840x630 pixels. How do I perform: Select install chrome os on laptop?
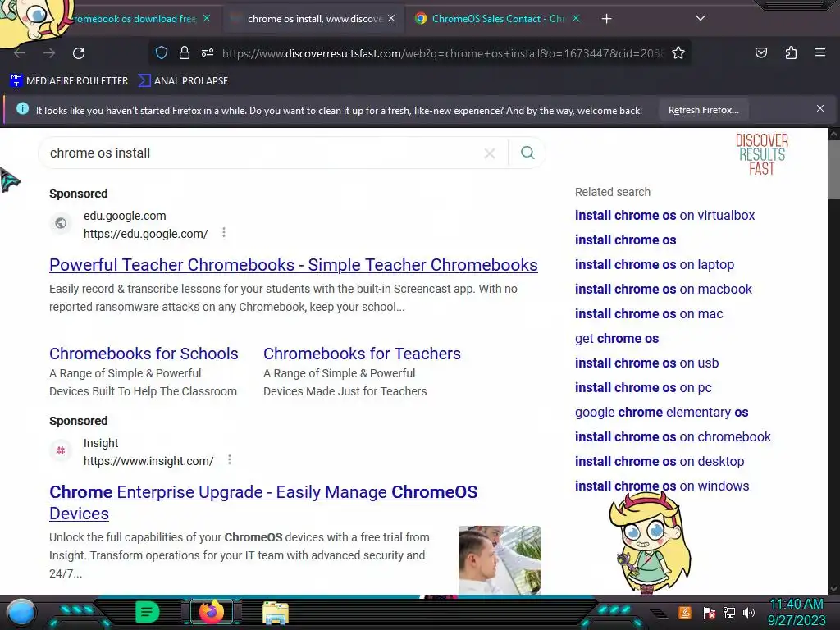point(654,265)
